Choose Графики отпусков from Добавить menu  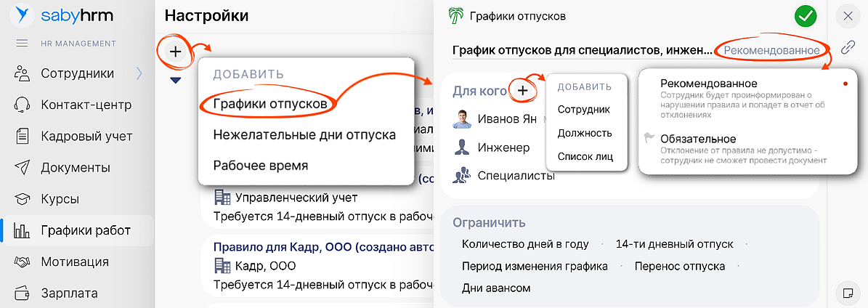click(x=268, y=104)
